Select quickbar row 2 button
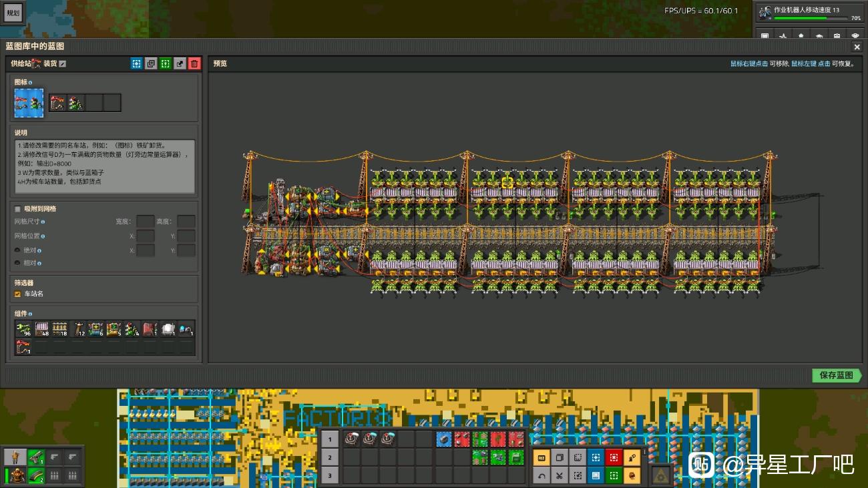The image size is (868, 488). point(329,457)
